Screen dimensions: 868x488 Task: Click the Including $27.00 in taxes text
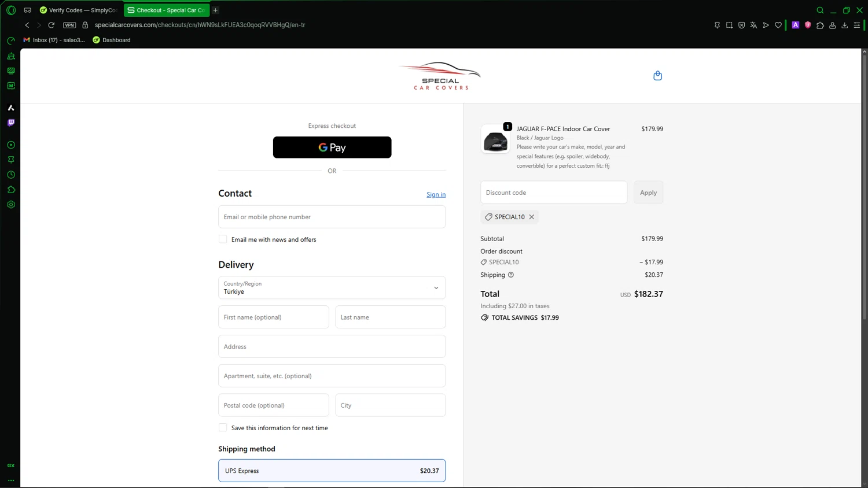click(x=515, y=306)
